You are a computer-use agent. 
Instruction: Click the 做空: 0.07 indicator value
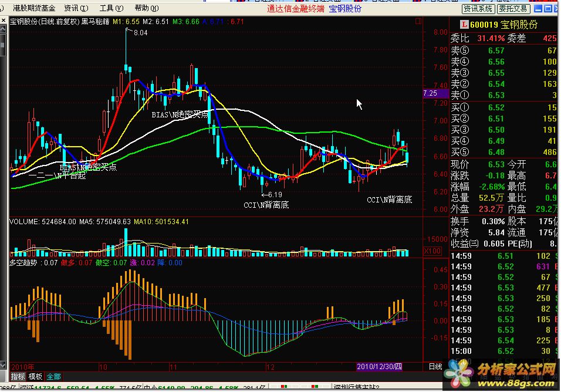[x=111, y=263]
